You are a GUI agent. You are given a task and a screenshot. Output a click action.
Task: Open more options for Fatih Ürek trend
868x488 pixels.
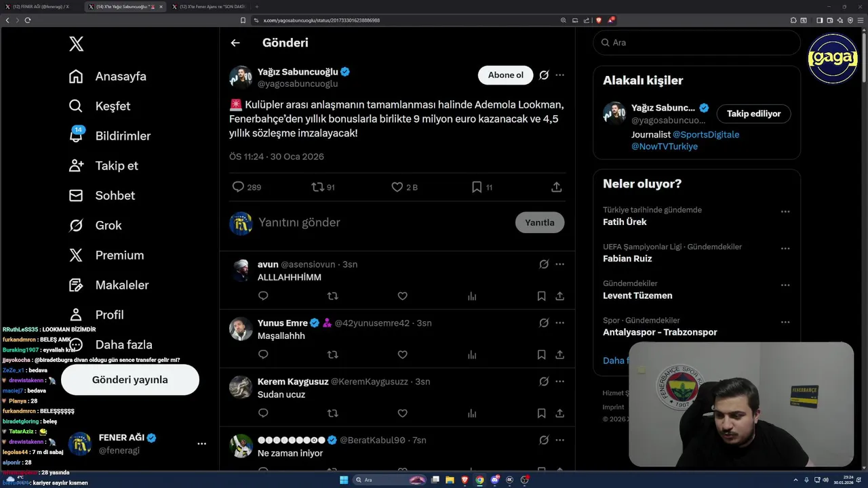point(785,211)
